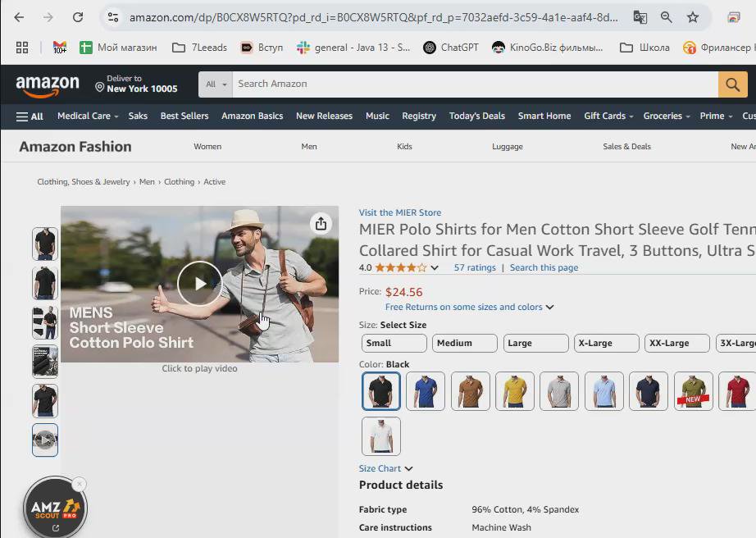Open Amazon Fashion heading
This screenshot has height=538, width=756.
[x=75, y=147]
